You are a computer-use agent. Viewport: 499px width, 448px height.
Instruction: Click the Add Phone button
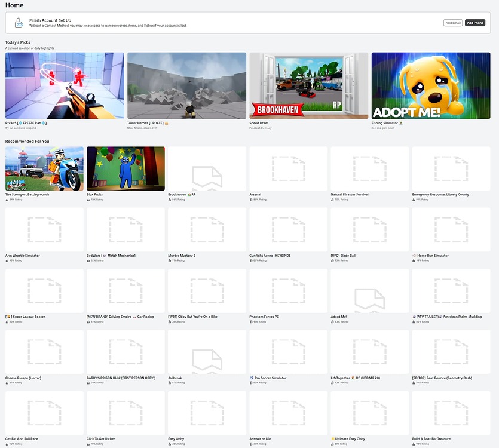[476, 22]
